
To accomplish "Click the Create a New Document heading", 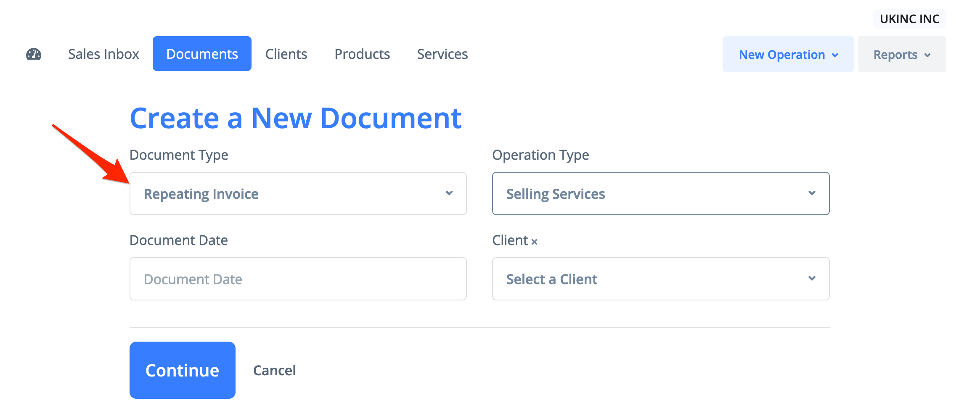I will (x=296, y=118).
